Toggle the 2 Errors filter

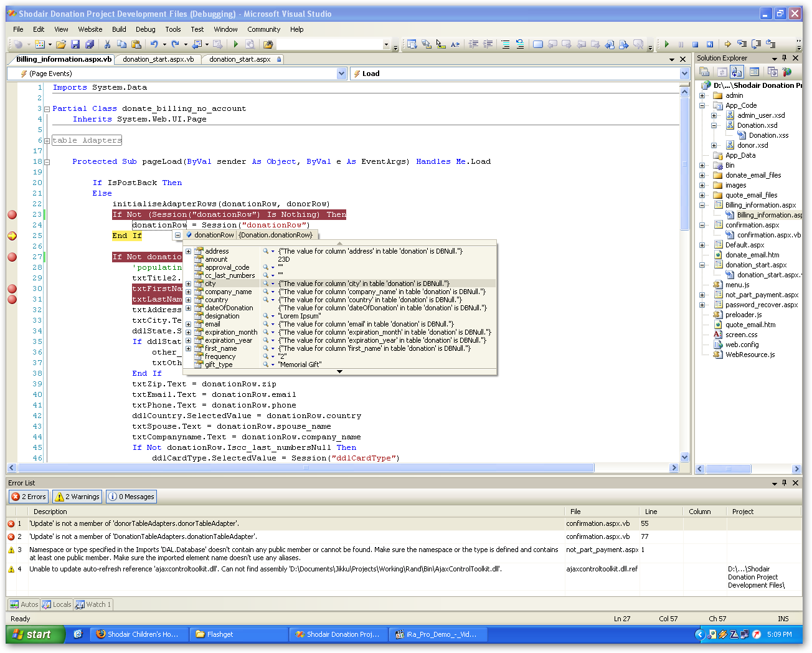(29, 497)
